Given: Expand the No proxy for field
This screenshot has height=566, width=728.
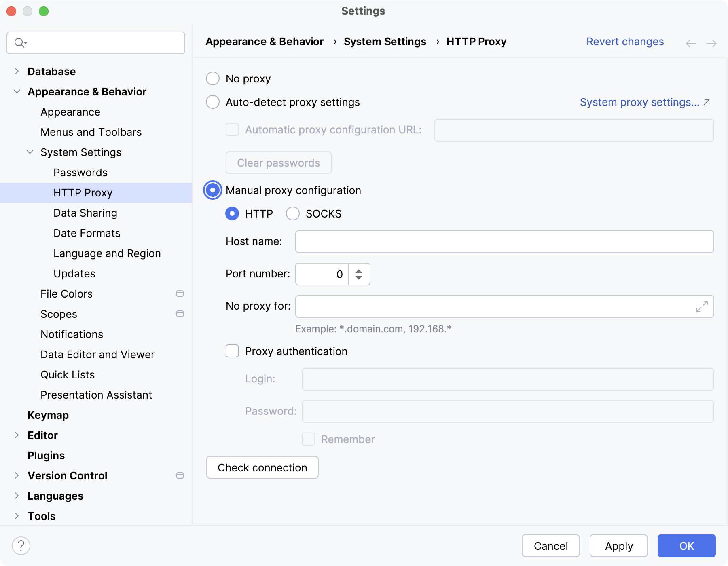Looking at the screenshot, I should (x=702, y=306).
